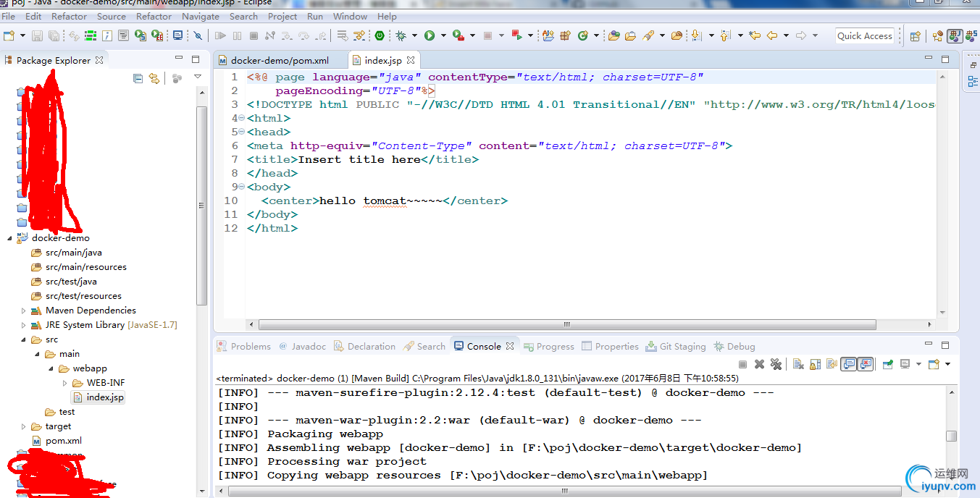Image resolution: width=980 pixels, height=498 pixels.
Task: Switch to docker-demo/pom.xml editor tab
Action: pyautogui.click(x=280, y=61)
